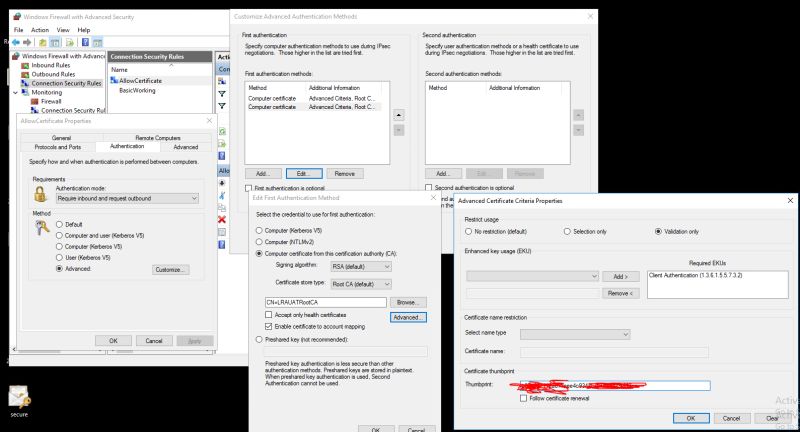Select Outbound Rules in the tree

coord(53,74)
